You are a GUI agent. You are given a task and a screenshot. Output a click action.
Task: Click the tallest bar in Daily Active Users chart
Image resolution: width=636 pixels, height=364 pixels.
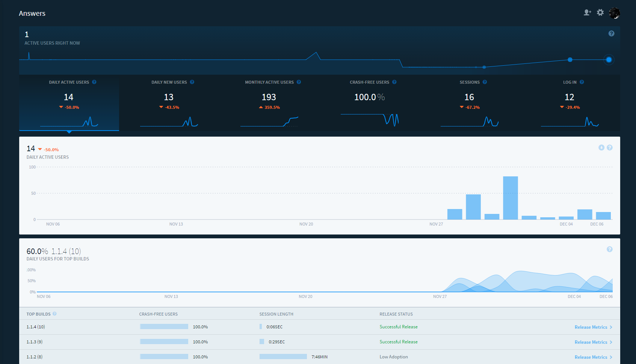(510, 198)
